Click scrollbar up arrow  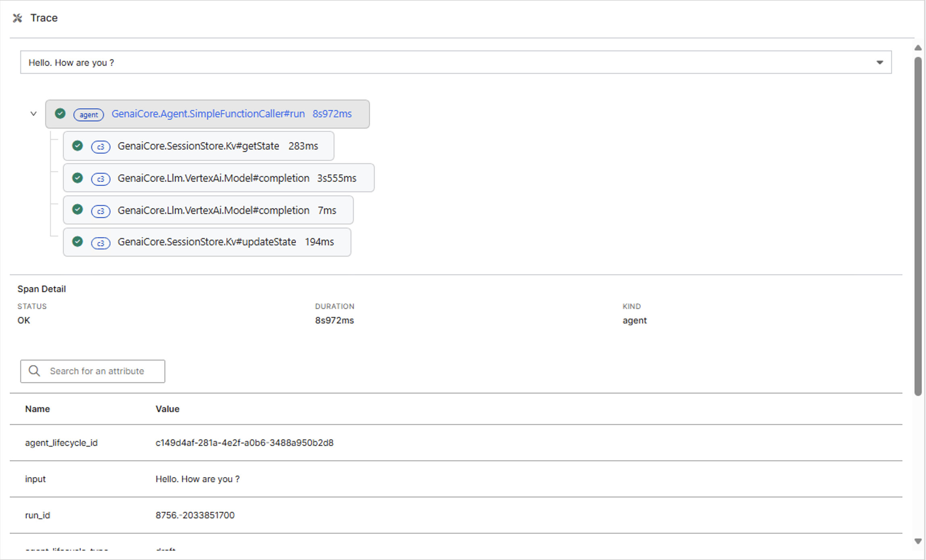coord(918,48)
